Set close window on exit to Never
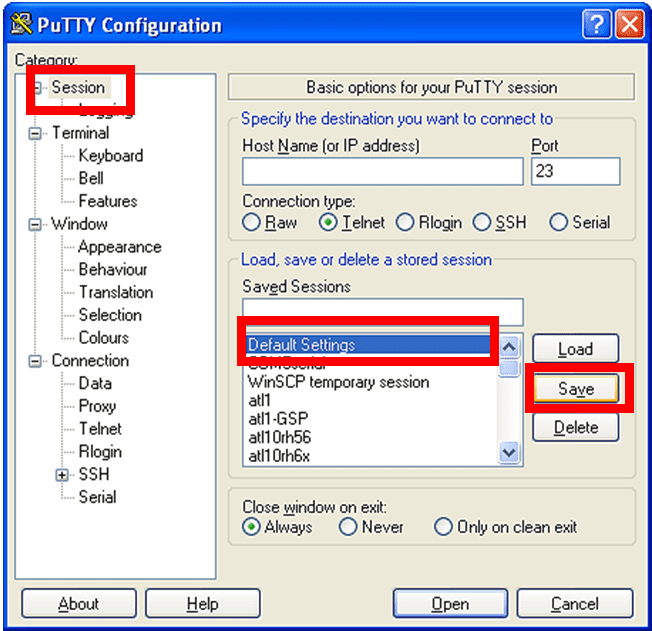The image size is (652, 631). tap(348, 527)
